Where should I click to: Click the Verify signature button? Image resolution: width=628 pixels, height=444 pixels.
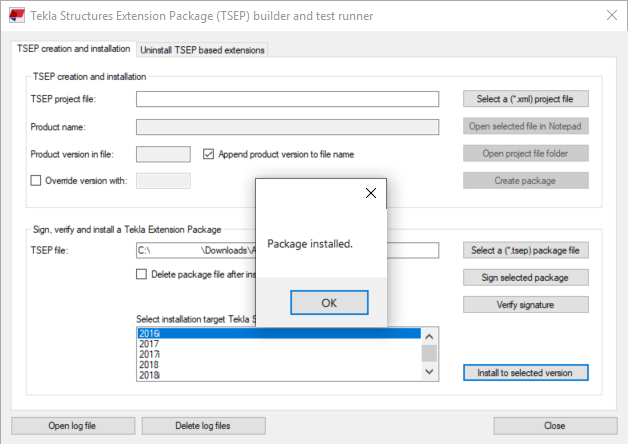point(525,304)
